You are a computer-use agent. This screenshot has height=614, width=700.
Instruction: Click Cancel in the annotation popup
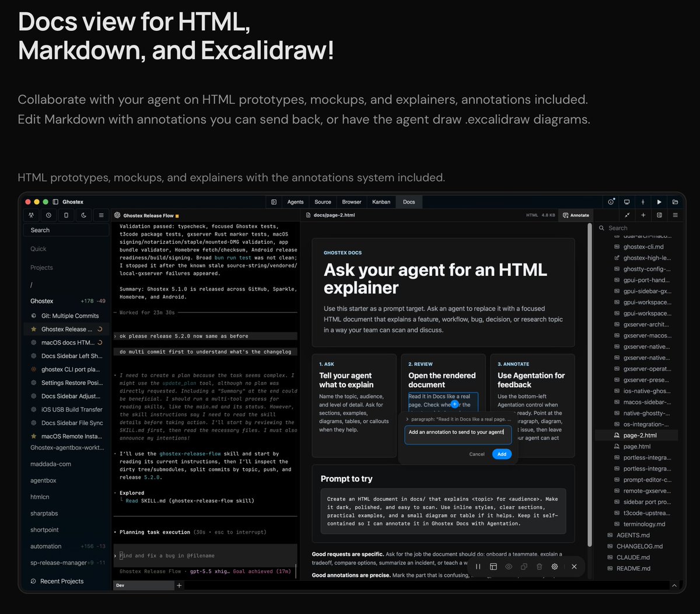(477, 454)
